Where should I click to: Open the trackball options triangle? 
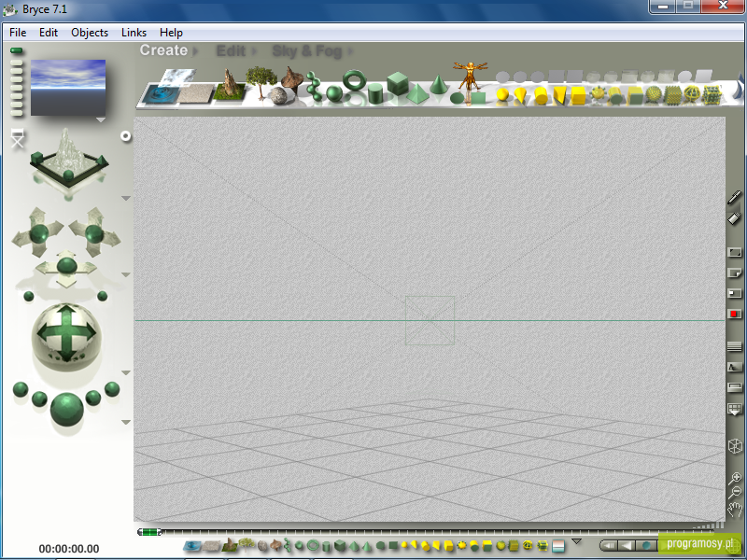coord(126,372)
